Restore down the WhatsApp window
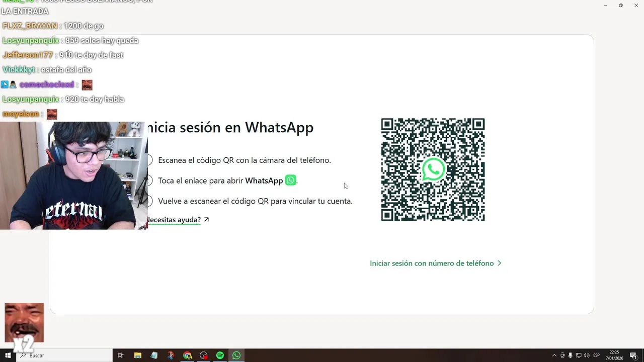Image resolution: width=644 pixels, height=362 pixels. (x=620, y=5)
